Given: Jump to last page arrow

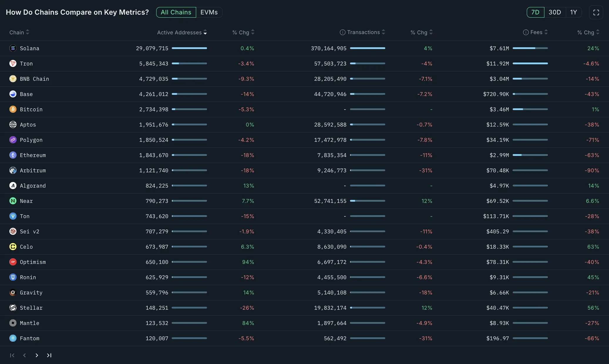Looking at the screenshot, I should pos(49,355).
